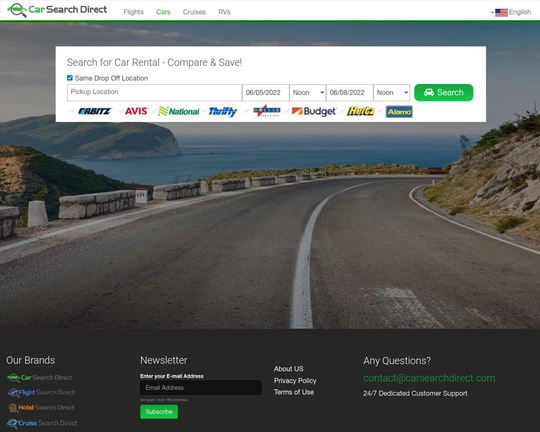This screenshot has height=432, width=540.
Task: Open the Privacy Policy link
Action: [x=295, y=380]
